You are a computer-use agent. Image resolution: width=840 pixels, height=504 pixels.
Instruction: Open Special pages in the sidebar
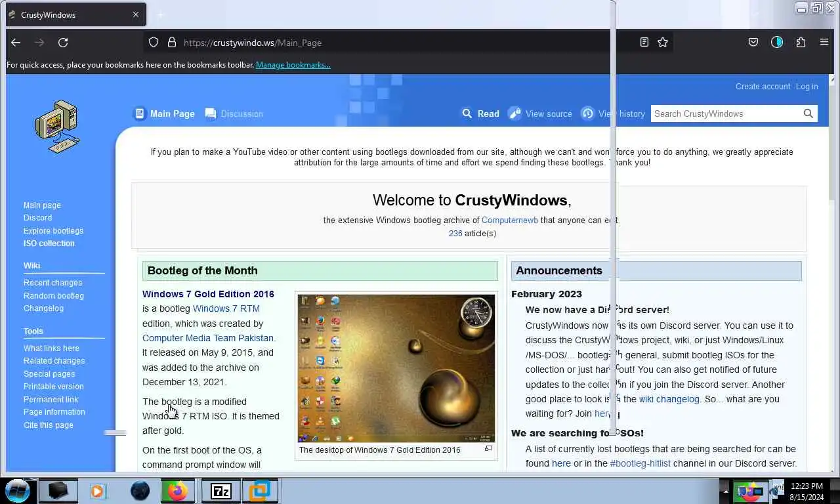click(x=49, y=374)
